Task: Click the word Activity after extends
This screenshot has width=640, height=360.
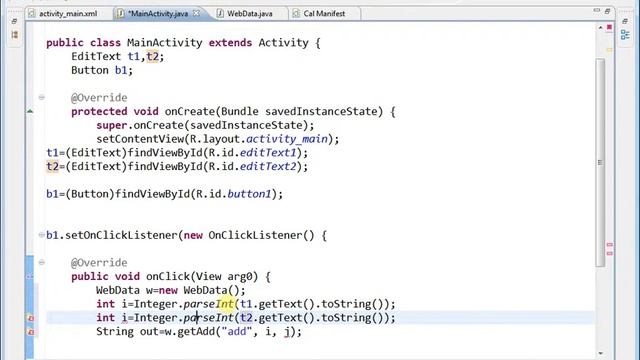Action: [283, 42]
